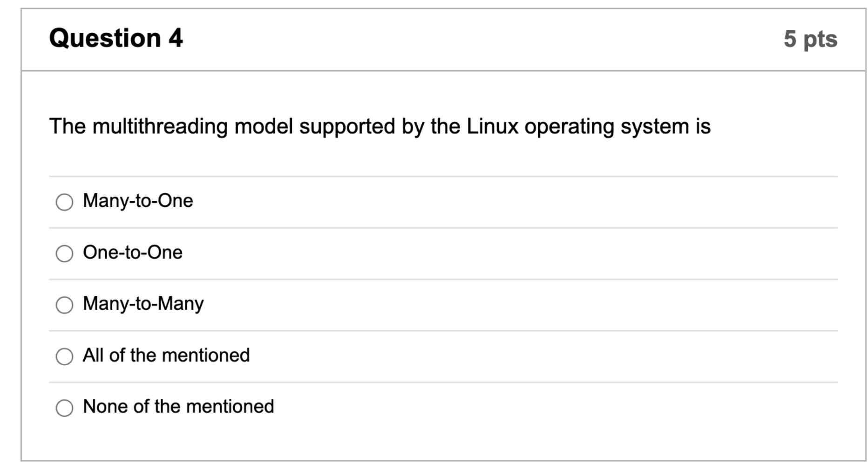868x465 pixels.
Task: Select the Many-to-Many radio button
Action: (64, 304)
